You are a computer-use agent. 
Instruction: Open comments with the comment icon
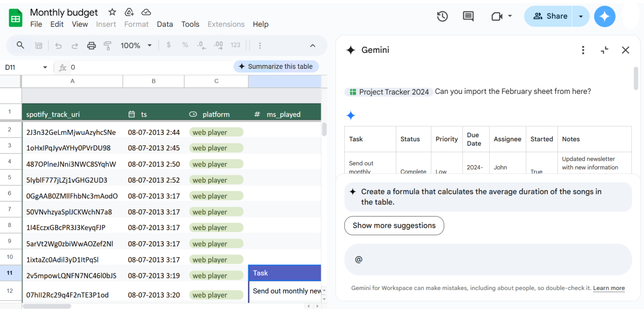468,16
